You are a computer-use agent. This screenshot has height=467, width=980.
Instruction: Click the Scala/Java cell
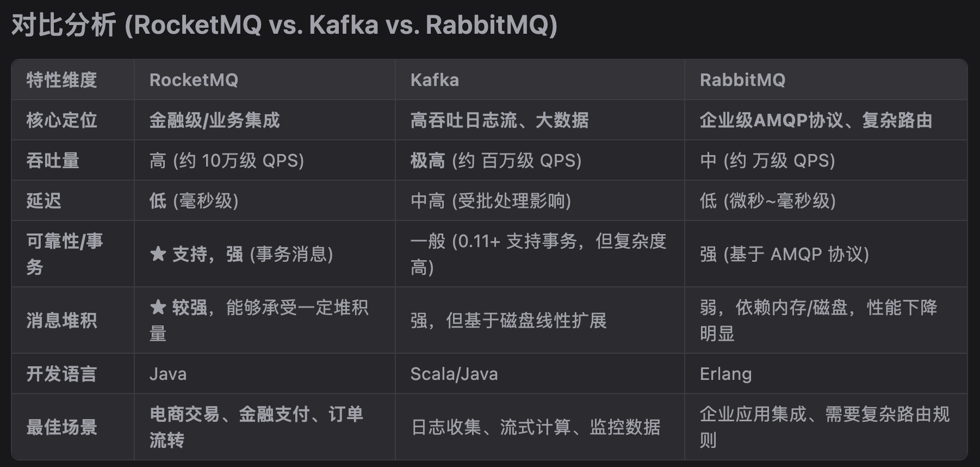pyautogui.click(x=454, y=374)
